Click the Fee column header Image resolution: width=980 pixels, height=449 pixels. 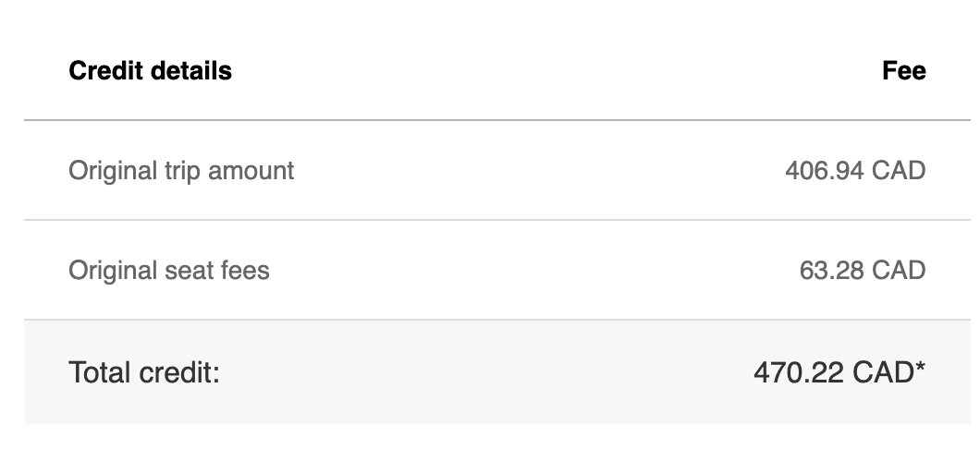(x=904, y=70)
